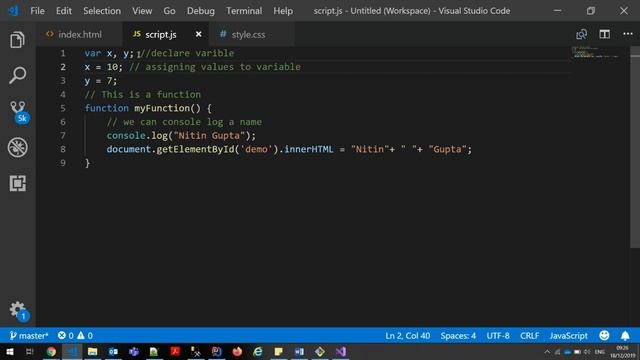Screen dimensions: 640x360
Task: Open notifications bell in status bar
Action: [x=625, y=336]
